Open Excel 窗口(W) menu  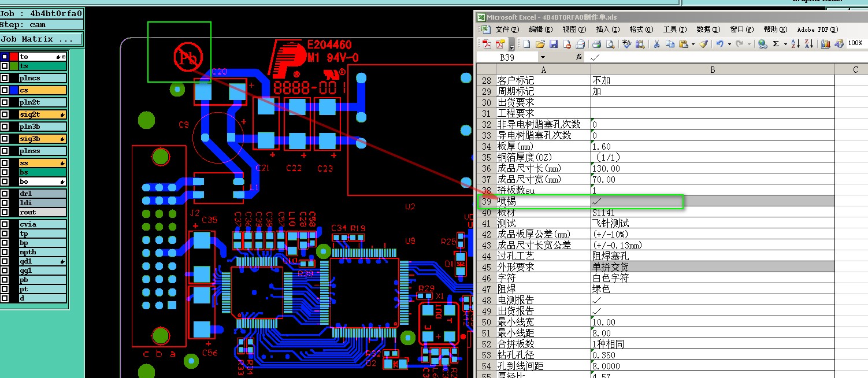pyautogui.click(x=741, y=29)
